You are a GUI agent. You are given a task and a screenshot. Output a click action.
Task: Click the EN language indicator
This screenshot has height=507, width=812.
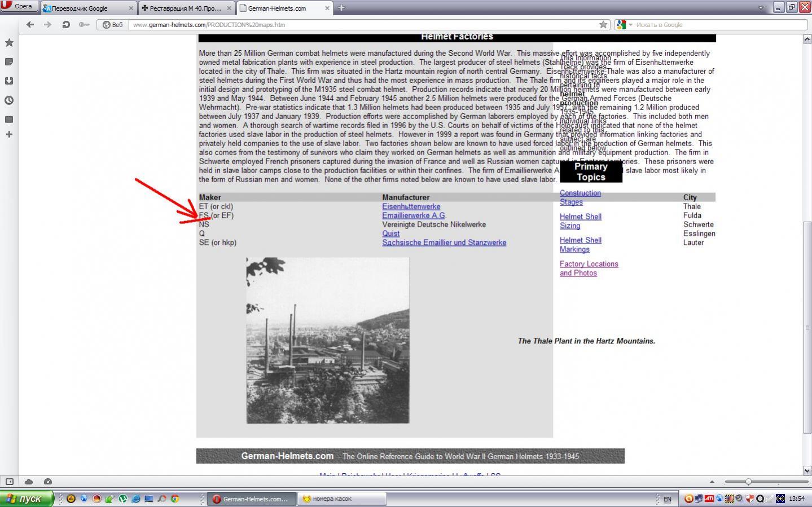668,499
